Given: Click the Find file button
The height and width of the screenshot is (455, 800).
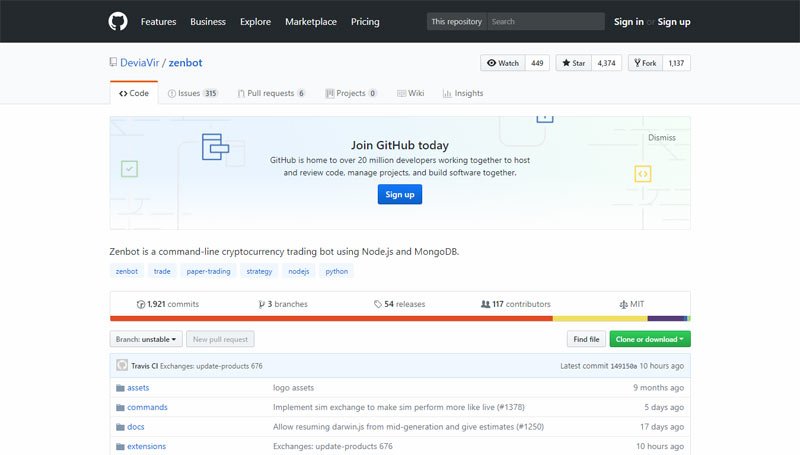Looking at the screenshot, I should click(586, 339).
